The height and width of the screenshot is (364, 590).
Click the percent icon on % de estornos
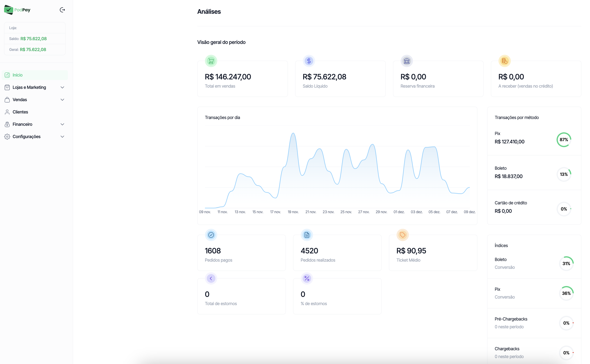[307, 278]
